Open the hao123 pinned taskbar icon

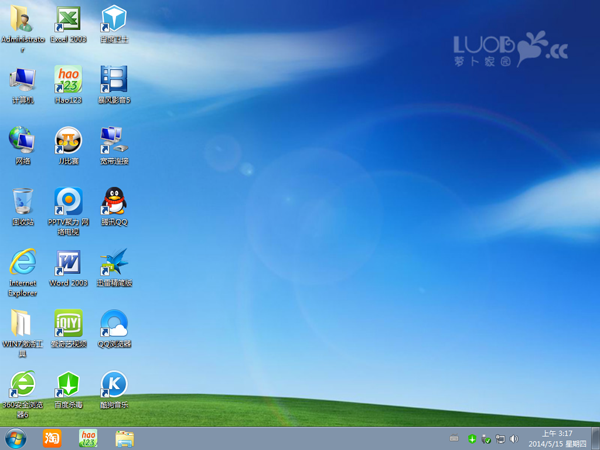[88, 439]
